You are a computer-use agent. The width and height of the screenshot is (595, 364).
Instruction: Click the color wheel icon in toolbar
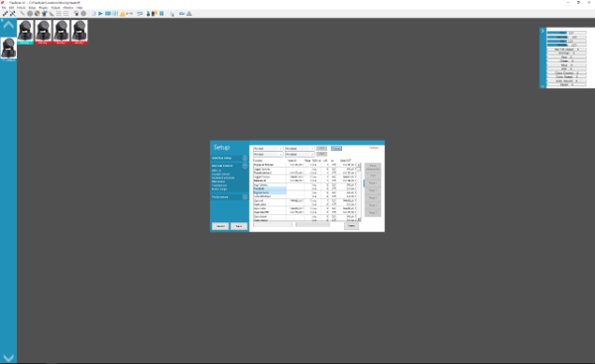tap(38, 14)
